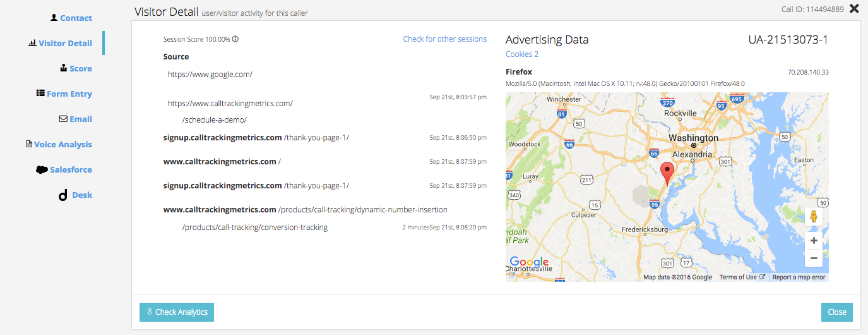The width and height of the screenshot is (868, 335).
Task: Zoom in on the map
Action: coord(814,241)
